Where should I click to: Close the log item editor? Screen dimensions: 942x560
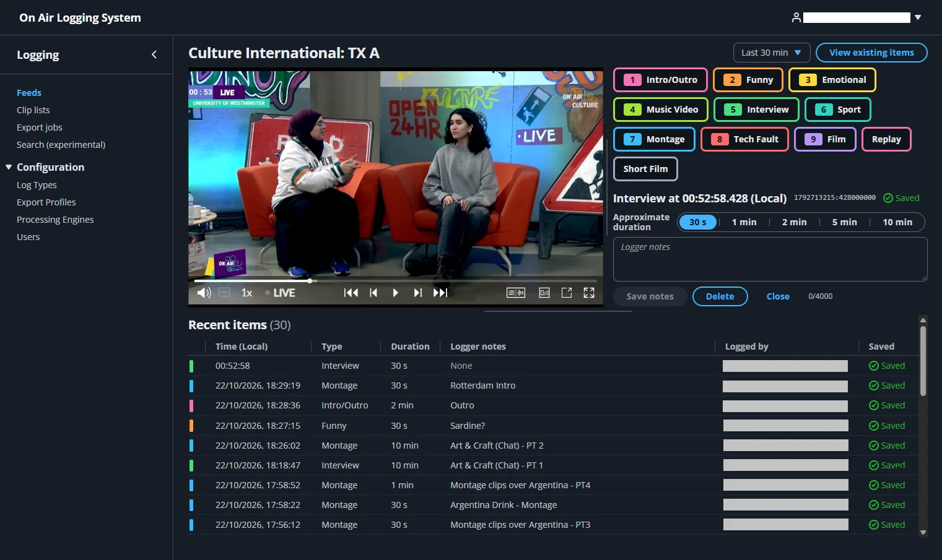tap(778, 296)
